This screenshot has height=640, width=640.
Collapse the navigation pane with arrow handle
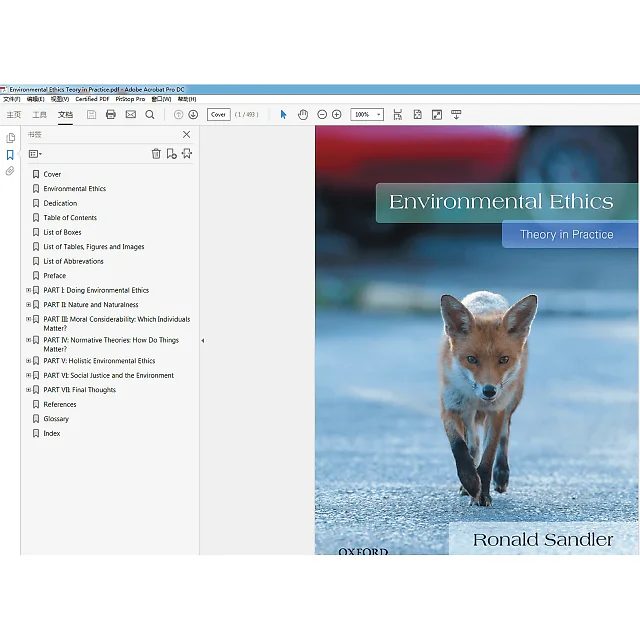click(x=202, y=340)
